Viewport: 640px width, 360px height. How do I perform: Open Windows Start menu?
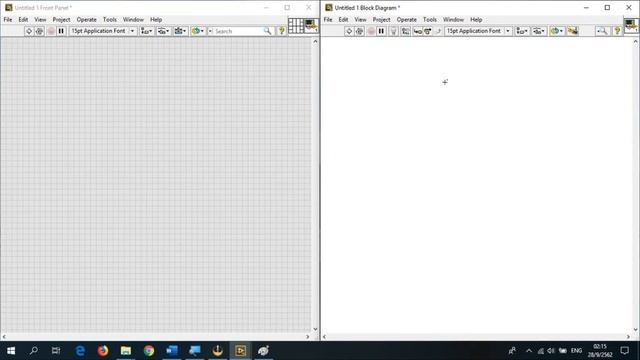pos(11,351)
